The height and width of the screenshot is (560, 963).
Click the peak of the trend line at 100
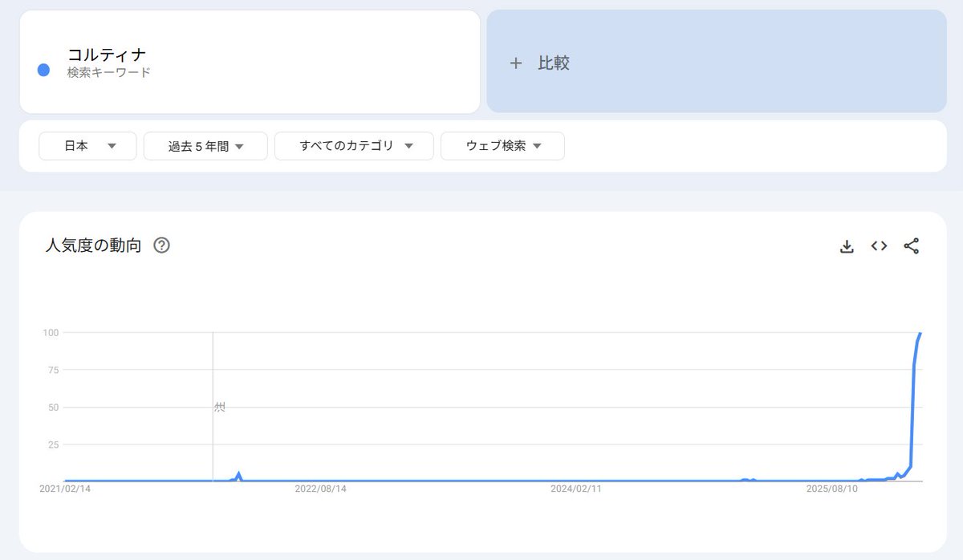coord(920,333)
